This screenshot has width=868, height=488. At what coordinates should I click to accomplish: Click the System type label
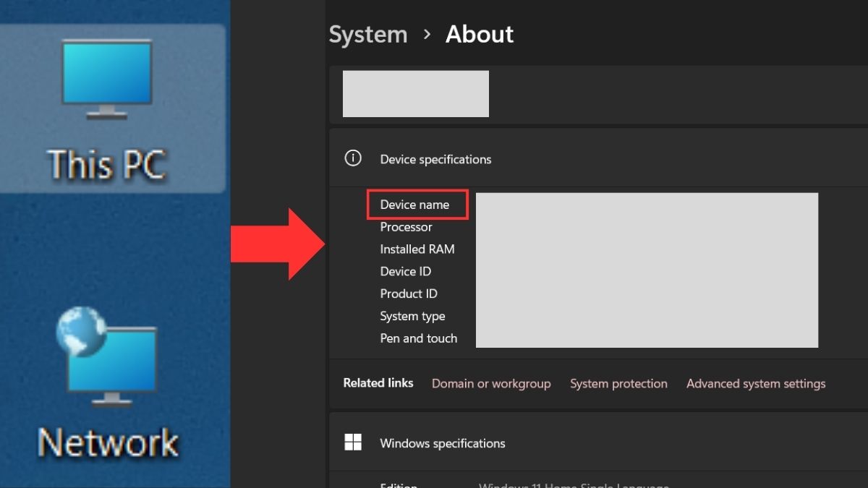pos(412,316)
